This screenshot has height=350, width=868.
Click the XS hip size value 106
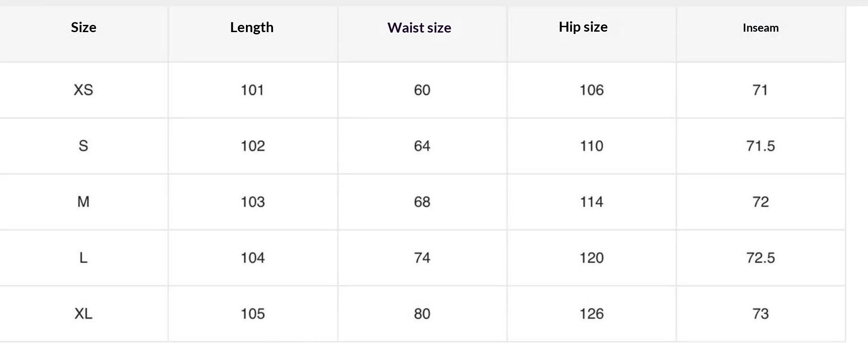pos(592,90)
